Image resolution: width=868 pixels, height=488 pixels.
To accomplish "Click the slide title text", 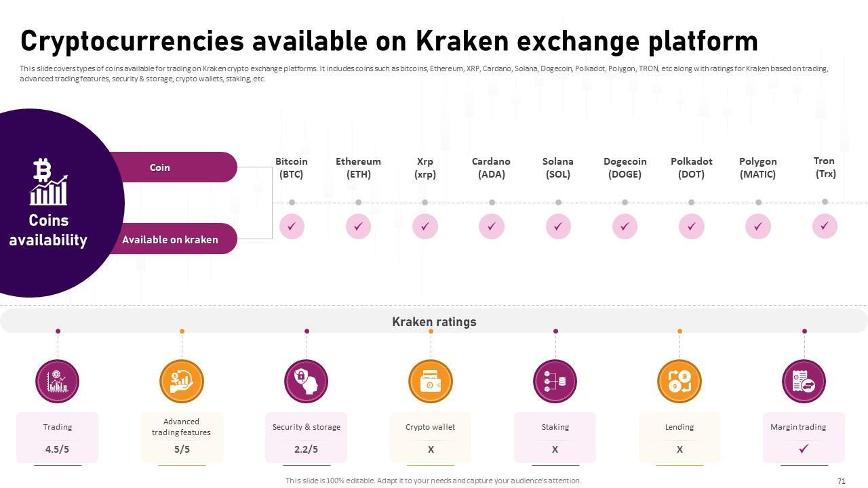I will click(389, 41).
